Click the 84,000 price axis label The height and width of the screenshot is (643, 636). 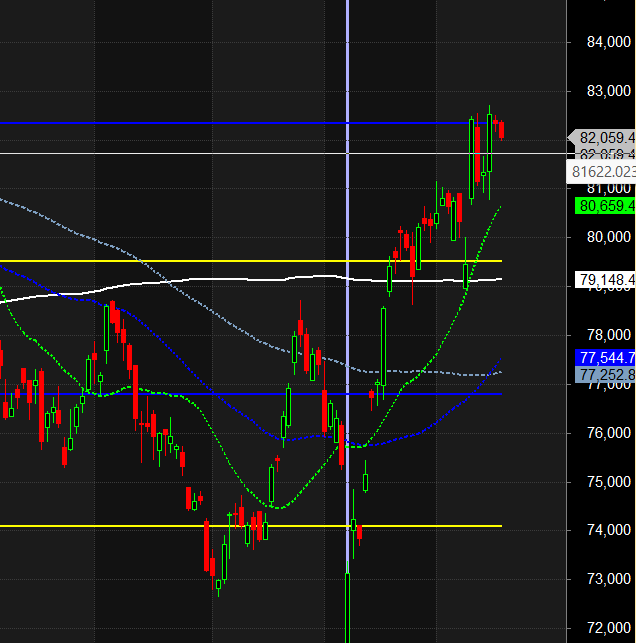[609, 42]
